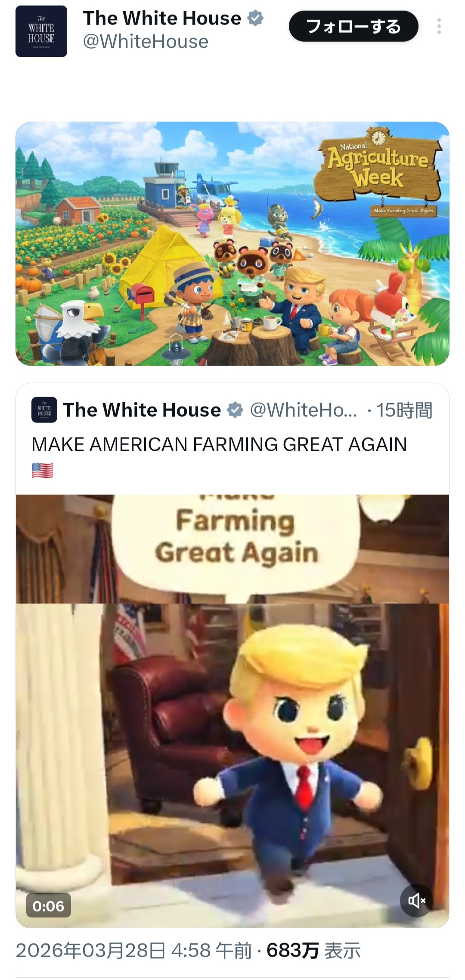Tap the quoted tweet's White House avatar

click(x=44, y=409)
